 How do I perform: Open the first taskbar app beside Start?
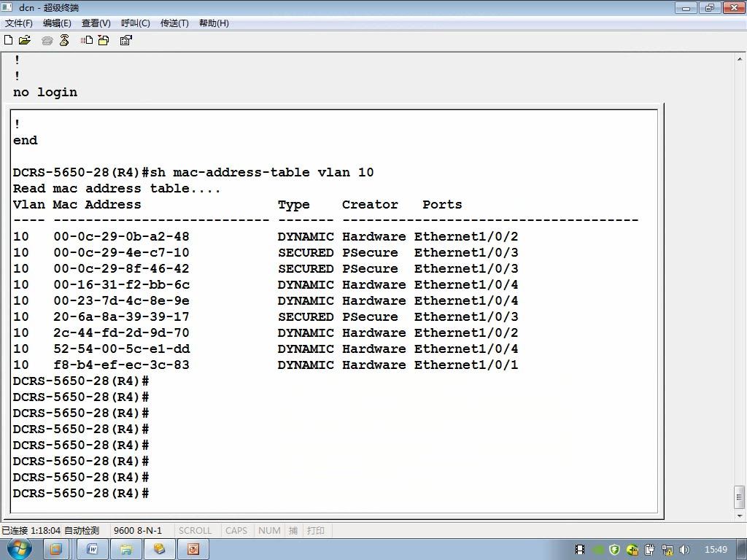point(55,550)
